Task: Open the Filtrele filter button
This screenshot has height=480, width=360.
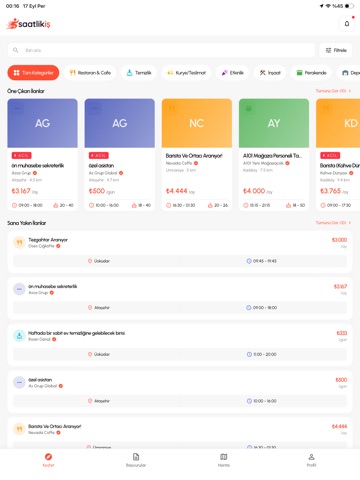Action: 336,50
